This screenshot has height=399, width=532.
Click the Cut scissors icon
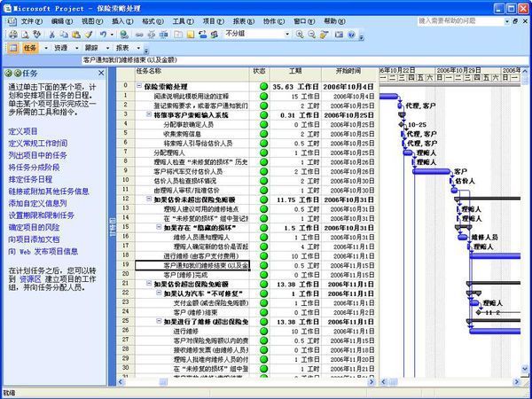point(51,35)
